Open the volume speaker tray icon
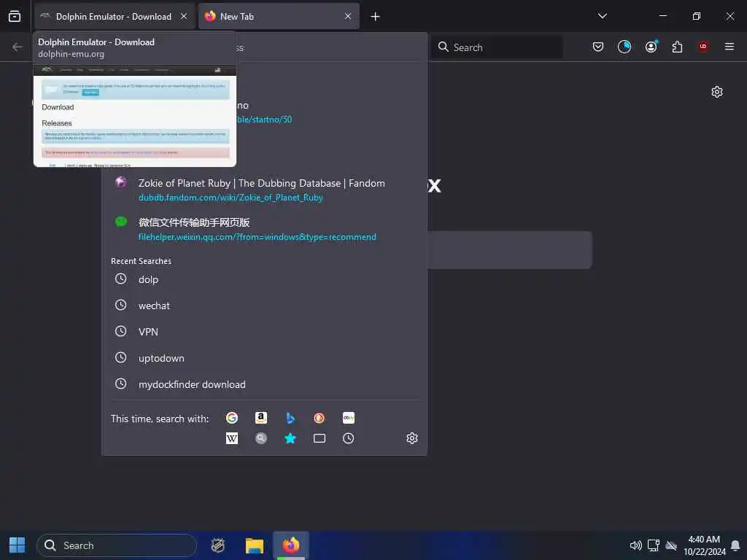 point(635,545)
